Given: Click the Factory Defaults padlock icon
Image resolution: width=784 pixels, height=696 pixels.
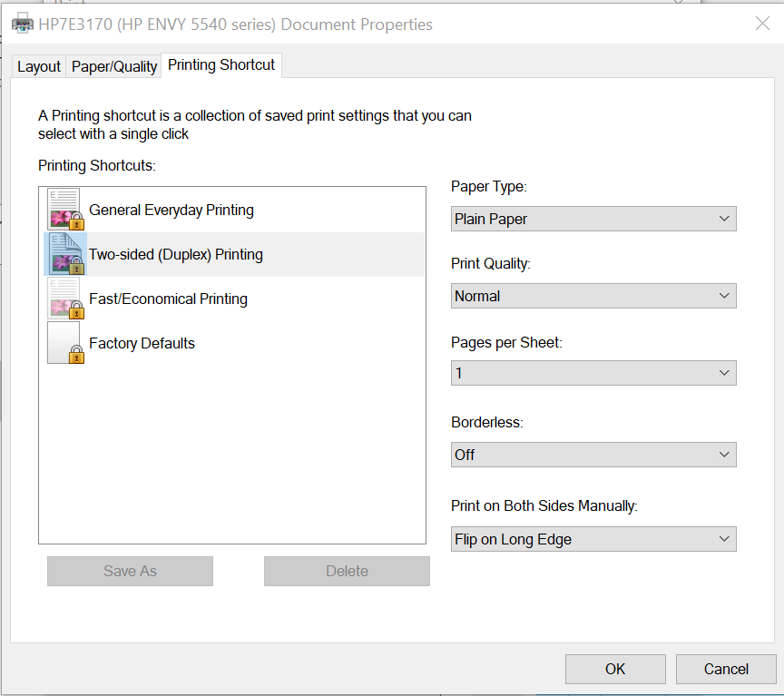Looking at the screenshot, I should (x=75, y=352).
